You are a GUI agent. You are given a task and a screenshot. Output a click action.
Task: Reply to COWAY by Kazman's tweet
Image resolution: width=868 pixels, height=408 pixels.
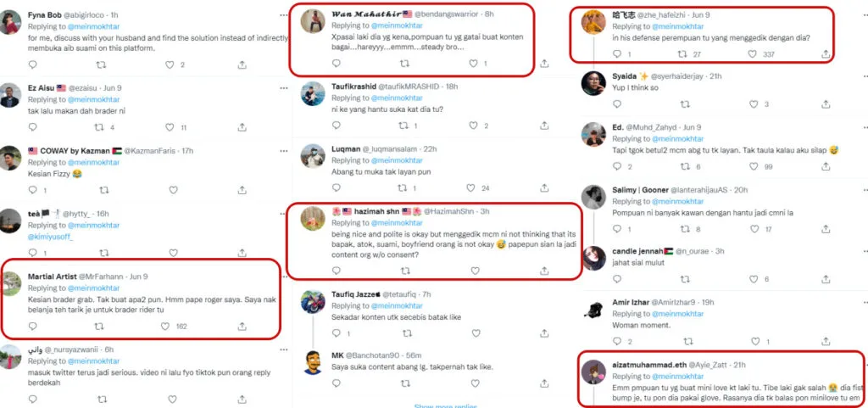(x=44, y=191)
